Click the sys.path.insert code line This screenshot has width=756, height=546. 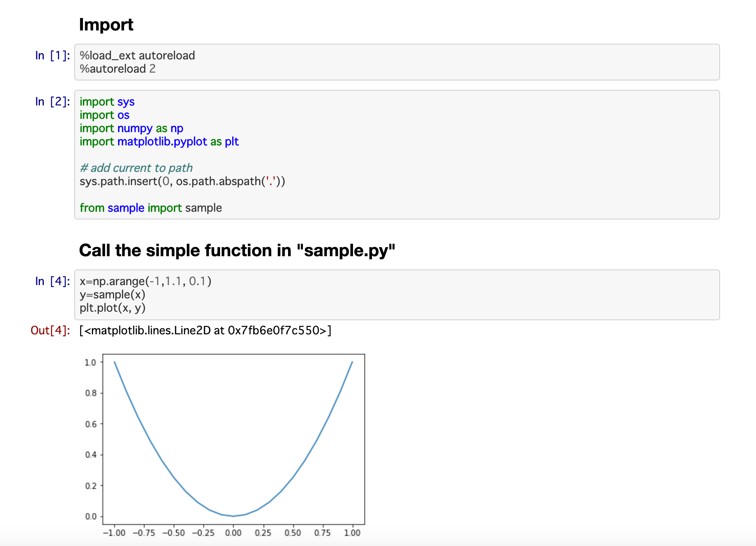click(x=182, y=181)
